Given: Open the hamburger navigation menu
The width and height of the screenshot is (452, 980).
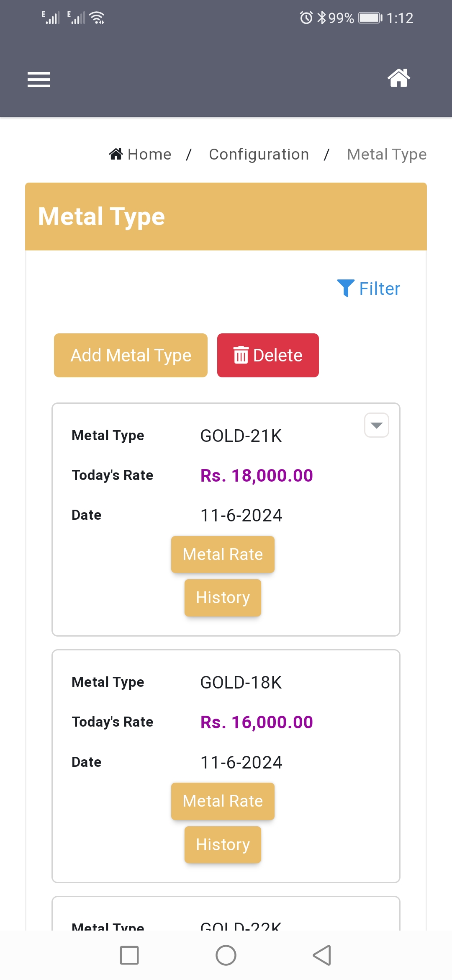Looking at the screenshot, I should [39, 79].
